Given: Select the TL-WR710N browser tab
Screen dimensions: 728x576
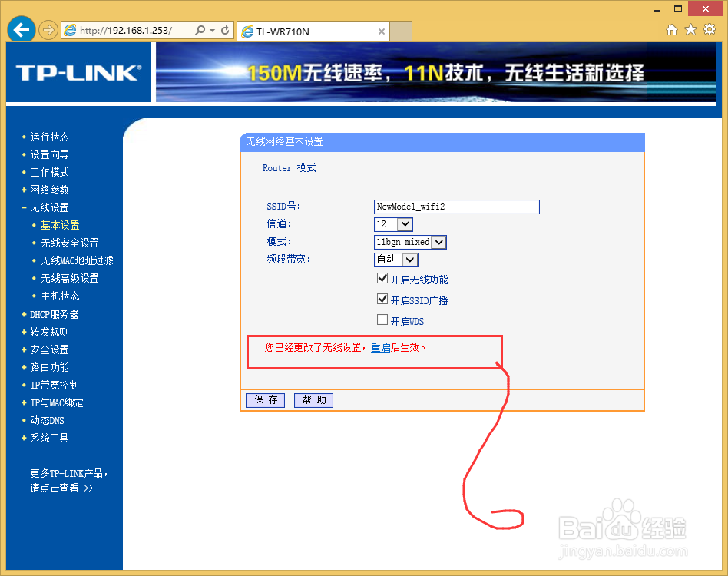Looking at the screenshot, I should coord(313,31).
